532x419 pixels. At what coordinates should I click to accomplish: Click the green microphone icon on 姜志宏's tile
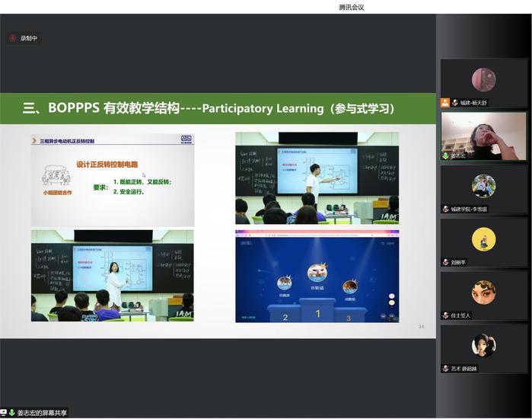(445, 155)
